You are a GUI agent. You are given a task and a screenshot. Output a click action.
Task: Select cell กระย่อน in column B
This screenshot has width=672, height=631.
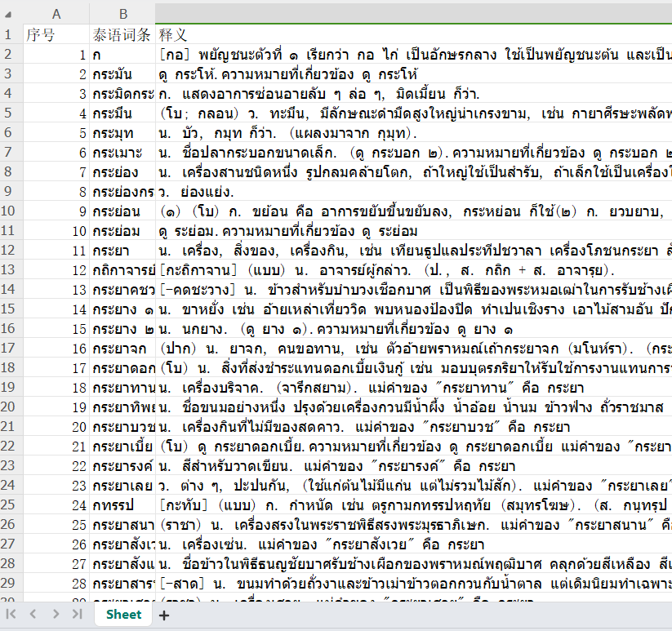point(122,211)
